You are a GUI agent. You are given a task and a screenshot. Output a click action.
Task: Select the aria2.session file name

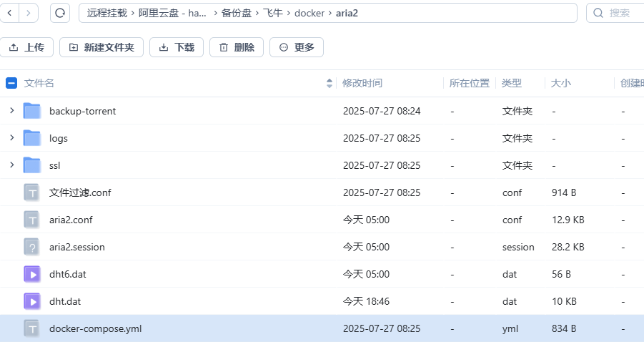(76, 247)
